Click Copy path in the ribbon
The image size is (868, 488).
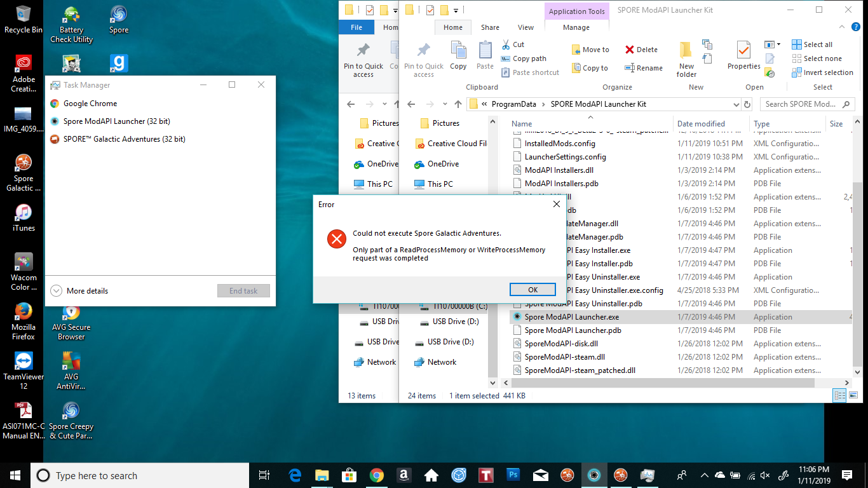(x=524, y=58)
